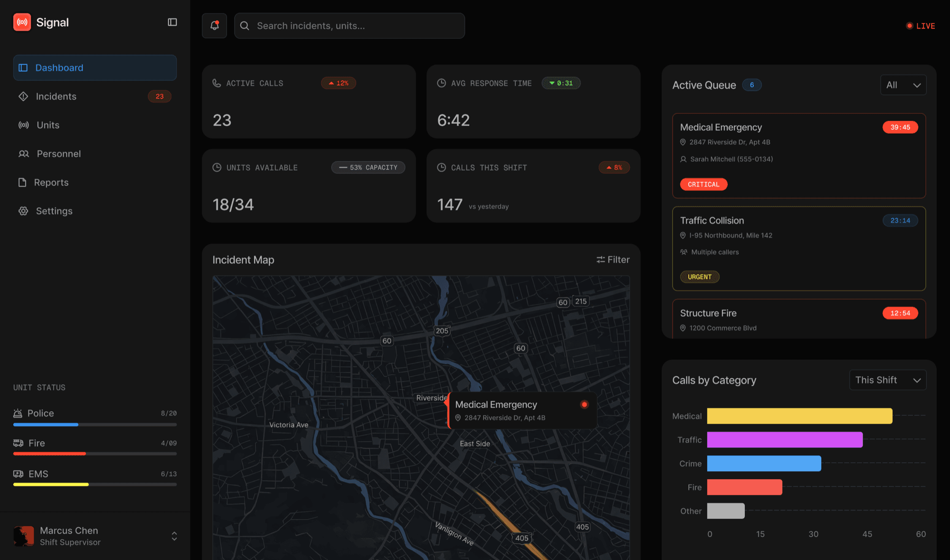This screenshot has height=560, width=950.
Task: Click the purple Traffic chart bar
Action: click(785, 440)
